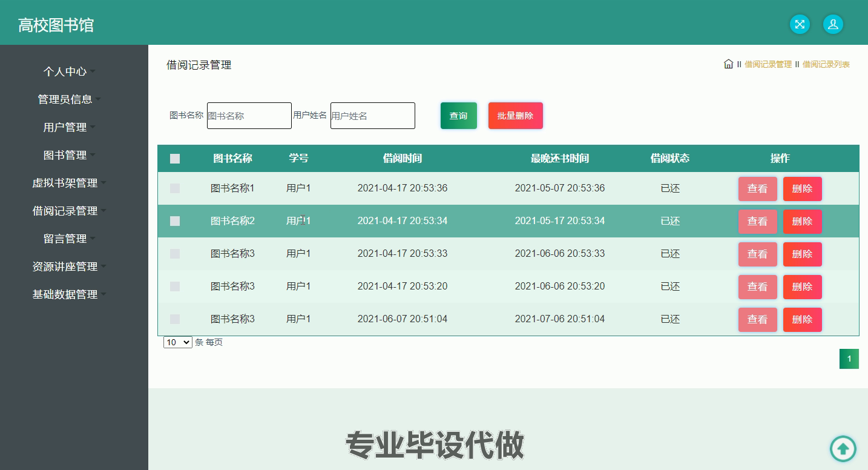The height and width of the screenshot is (470, 868).
Task: Focus the 图书名称 search field
Action: pyautogui.click(x=249, y=116)
